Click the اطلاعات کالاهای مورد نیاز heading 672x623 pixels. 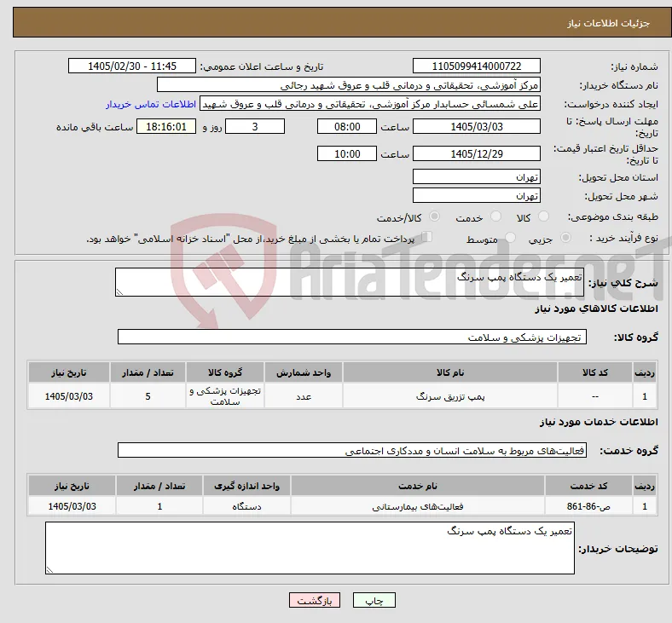point(597,309)
